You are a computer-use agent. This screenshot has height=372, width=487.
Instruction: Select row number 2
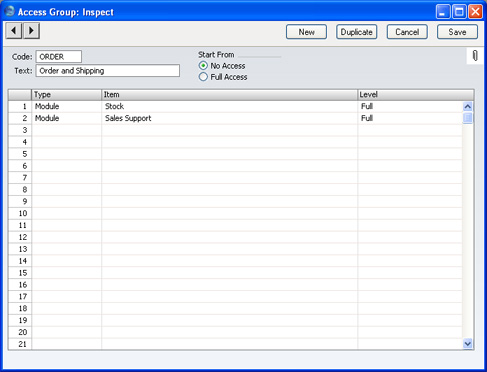click(x=20, y=118)
